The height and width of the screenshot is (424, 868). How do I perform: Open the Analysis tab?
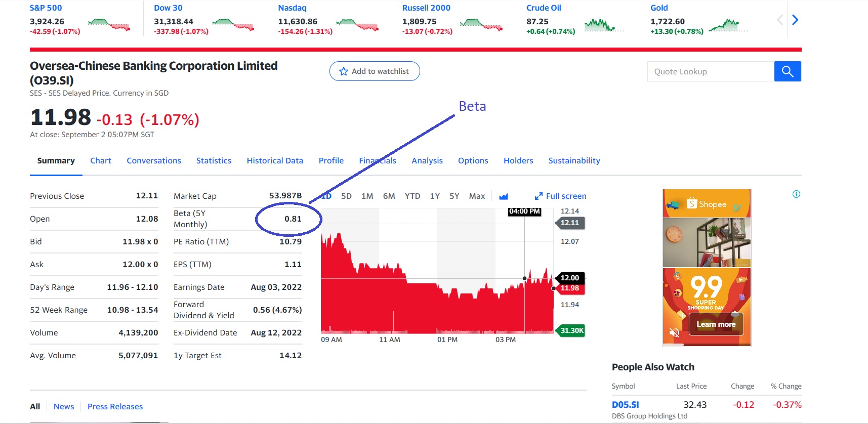tap(427, 160)
